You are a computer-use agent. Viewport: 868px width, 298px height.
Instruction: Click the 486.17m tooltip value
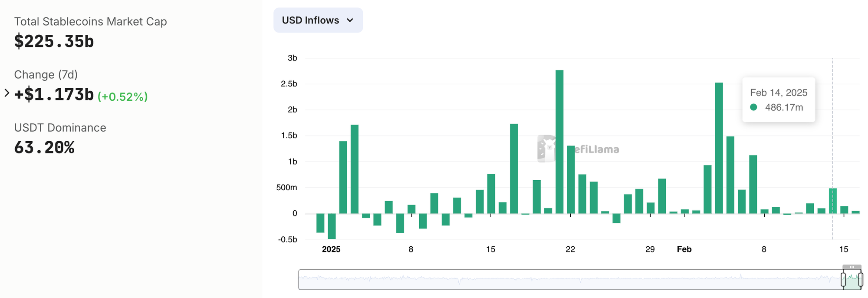[784, 107]
